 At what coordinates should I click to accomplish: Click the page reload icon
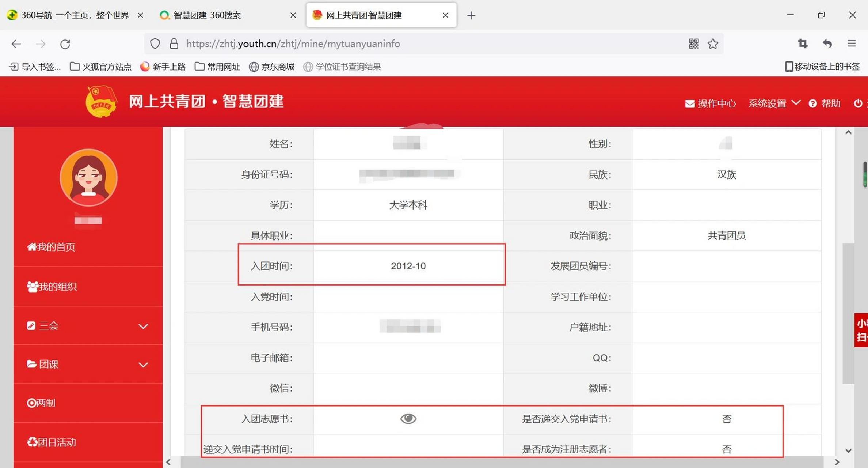(66, 44)
